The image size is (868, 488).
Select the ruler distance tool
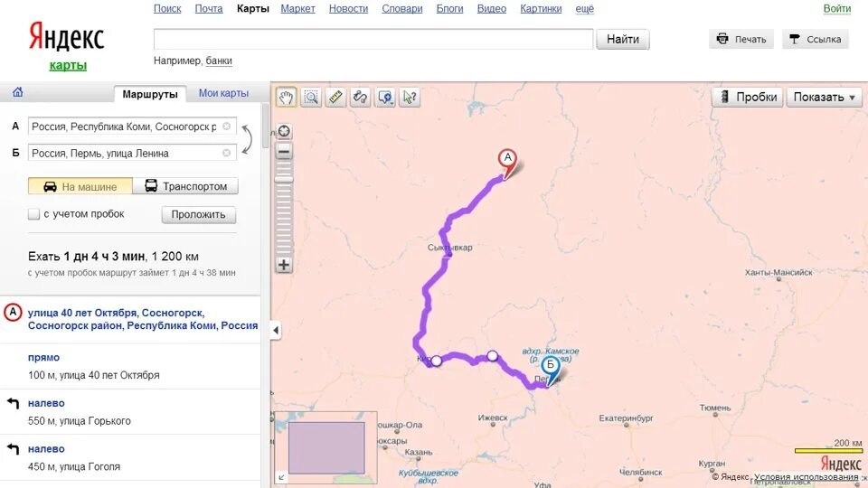pyautogui.click(x=335, y=98)
